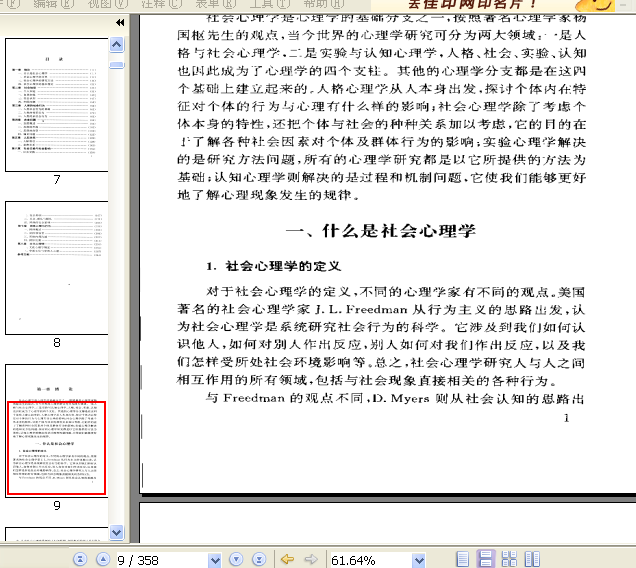
Task: Jump to last page button
Action: (x=259, y=559)
